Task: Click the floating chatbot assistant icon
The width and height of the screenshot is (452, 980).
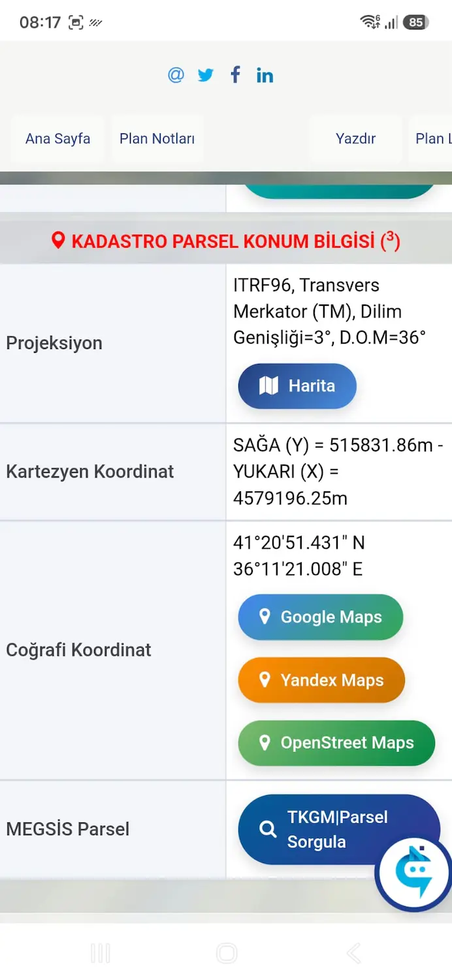Action: coord(414,873)
